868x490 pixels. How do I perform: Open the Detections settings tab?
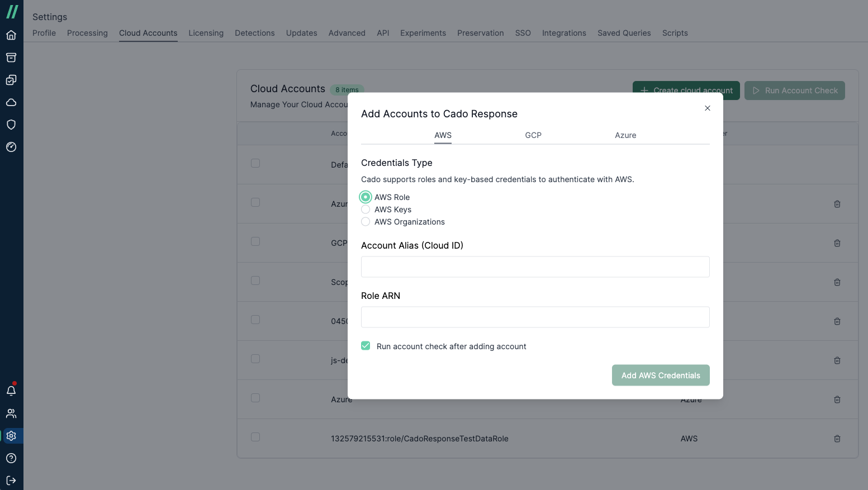(255, 33)
